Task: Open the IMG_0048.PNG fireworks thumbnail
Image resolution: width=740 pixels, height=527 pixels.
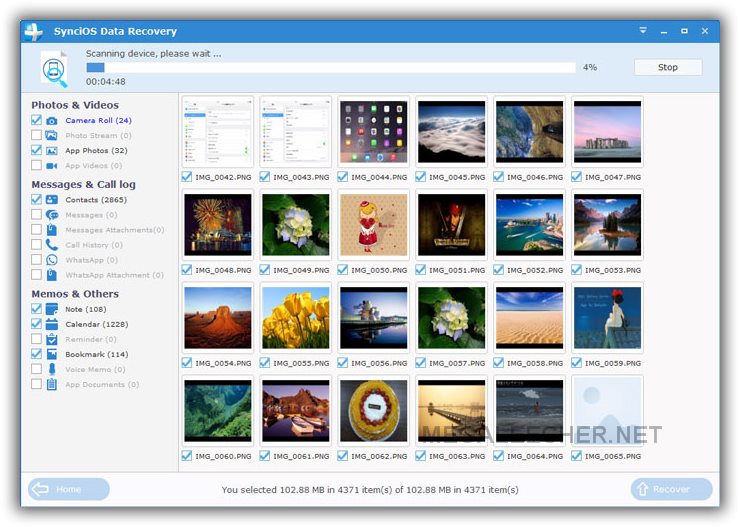Action: [x=218, y=225]
